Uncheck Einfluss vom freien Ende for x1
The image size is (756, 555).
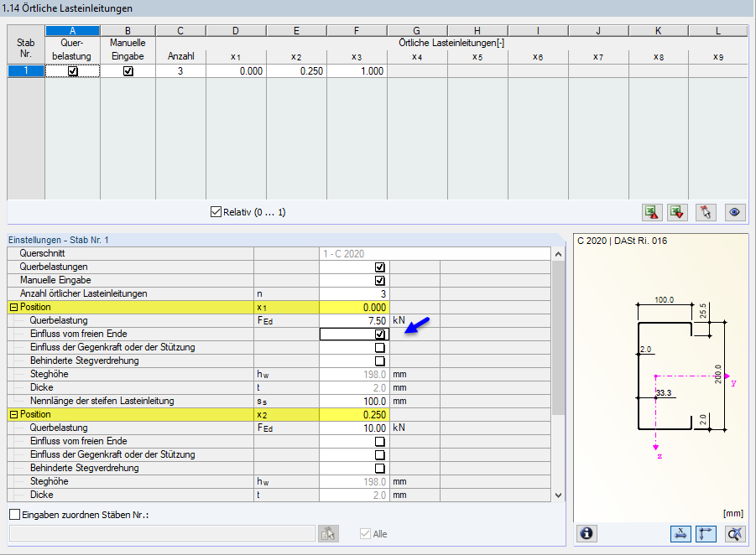[380, 335]
